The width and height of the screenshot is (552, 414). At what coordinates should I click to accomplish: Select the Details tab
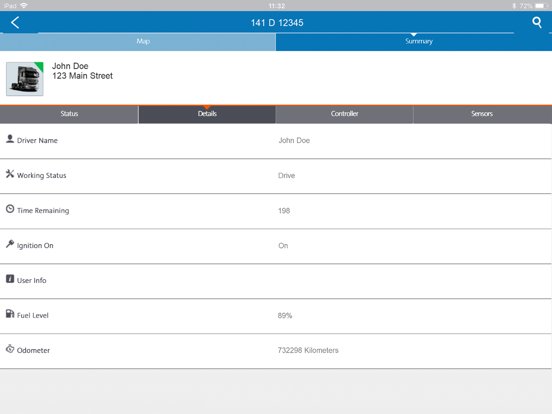coord(207,114)
